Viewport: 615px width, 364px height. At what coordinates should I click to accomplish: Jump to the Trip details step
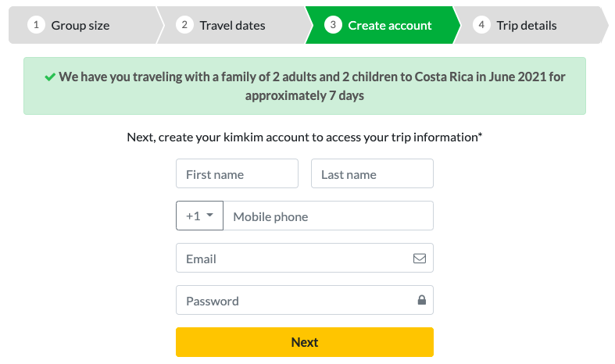click(527, 25)
